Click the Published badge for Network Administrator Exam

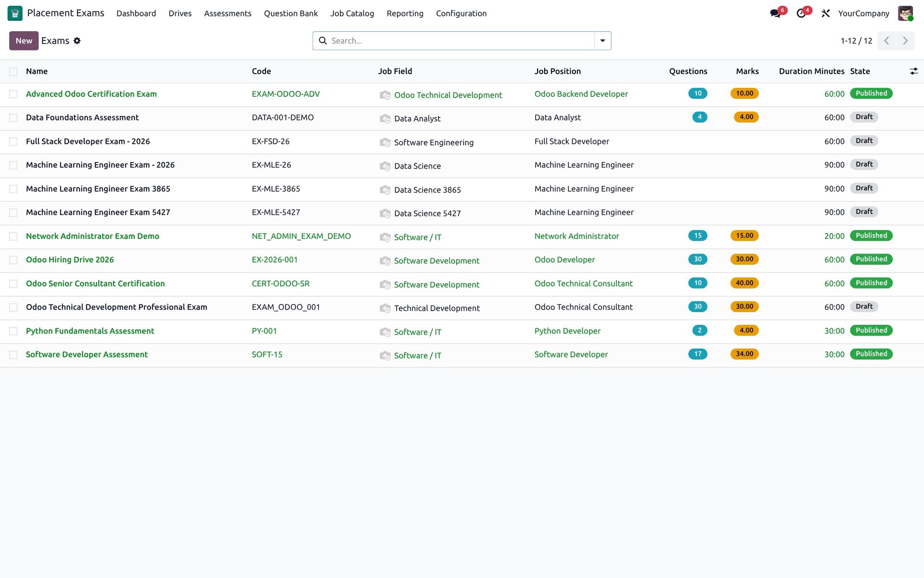point(871,236)
